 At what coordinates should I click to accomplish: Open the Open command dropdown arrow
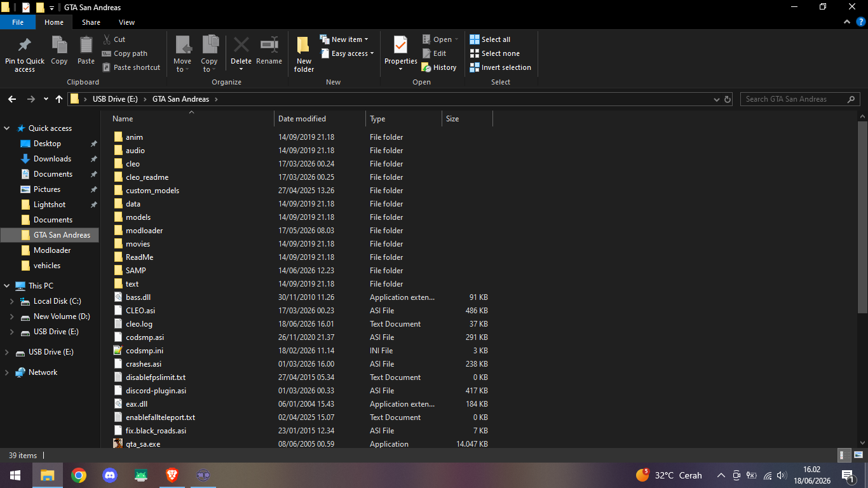coord(456,39)
